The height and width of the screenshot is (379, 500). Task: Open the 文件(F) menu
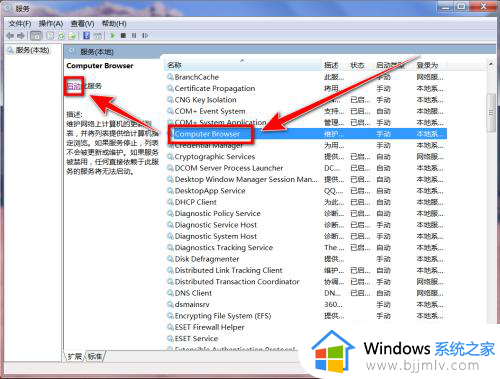[x=20, y=24]
